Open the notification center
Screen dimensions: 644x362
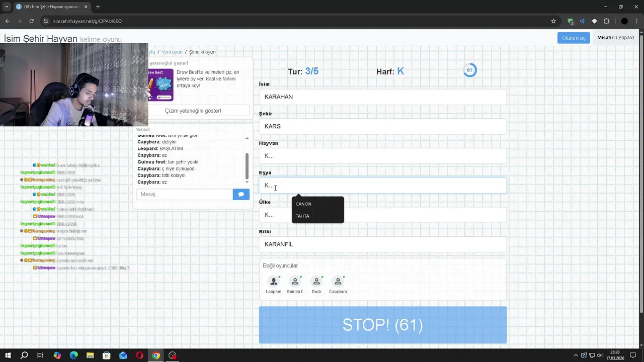click(x=632, y=355)
